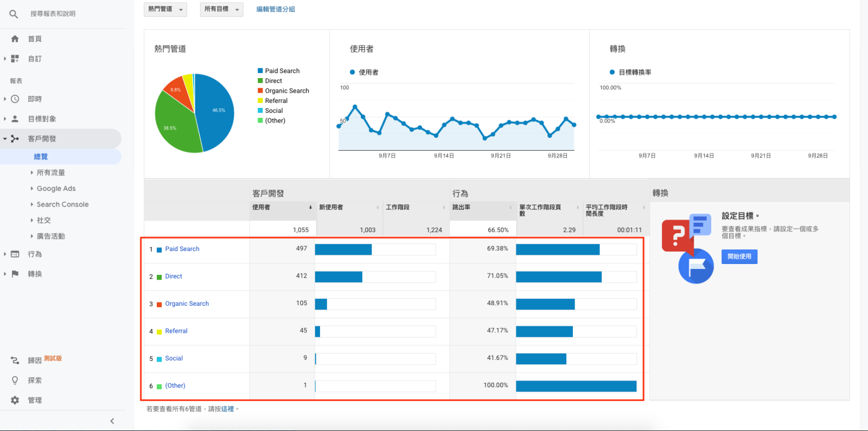
Task: Open the 探索 lightbulb icon
Action: (15, 381)
